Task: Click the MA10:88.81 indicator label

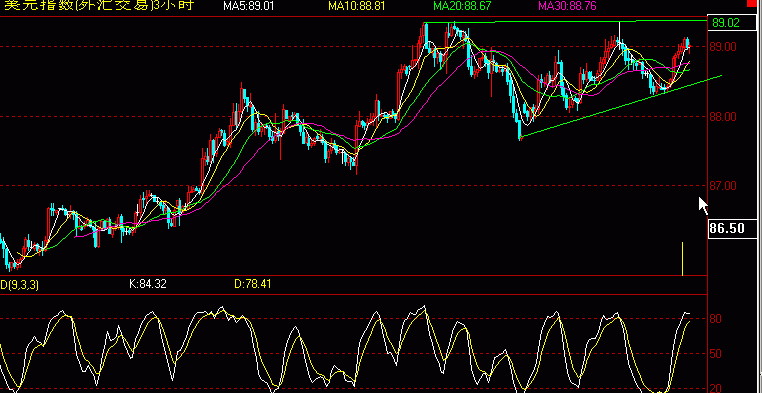Action: [x=358, y=6]
